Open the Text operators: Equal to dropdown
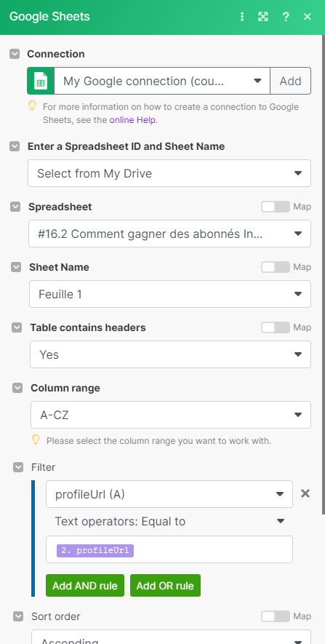 tap(169, 521)
